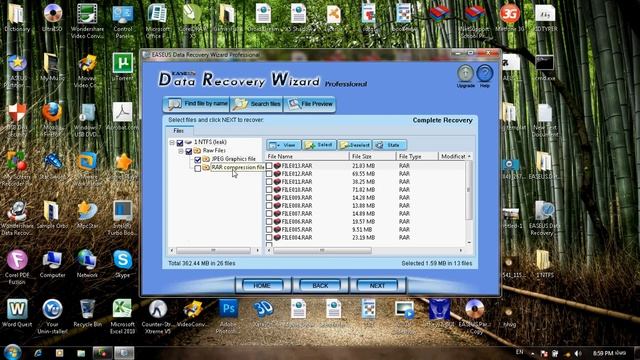
Task: Sort by the File Type column header
Action: [417, 156]
